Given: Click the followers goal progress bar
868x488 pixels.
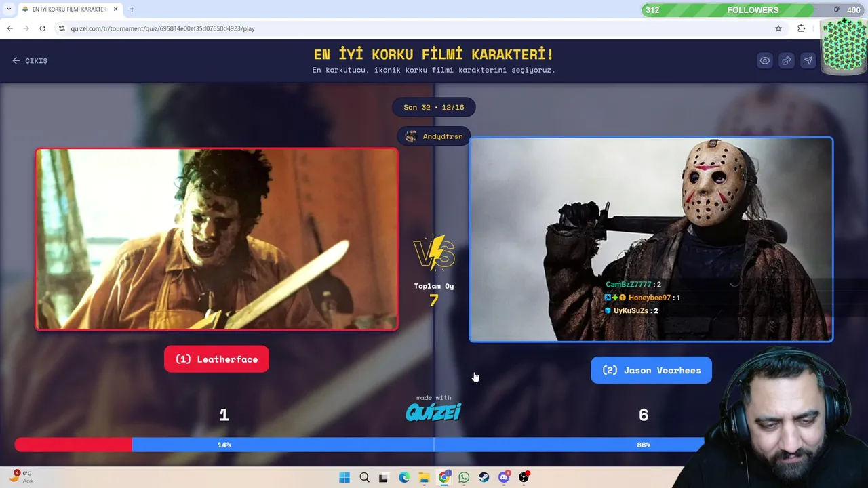Looking at the screenshot, I should click(753, 9).
